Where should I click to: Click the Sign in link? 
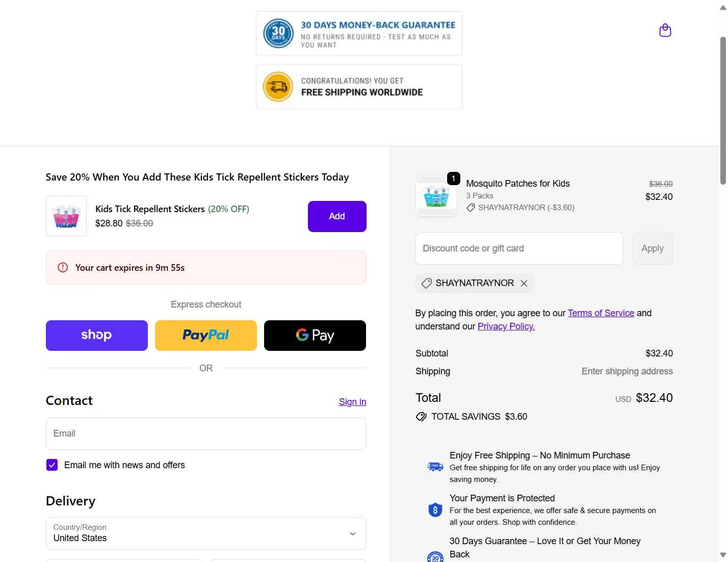(x=353, y=402)
